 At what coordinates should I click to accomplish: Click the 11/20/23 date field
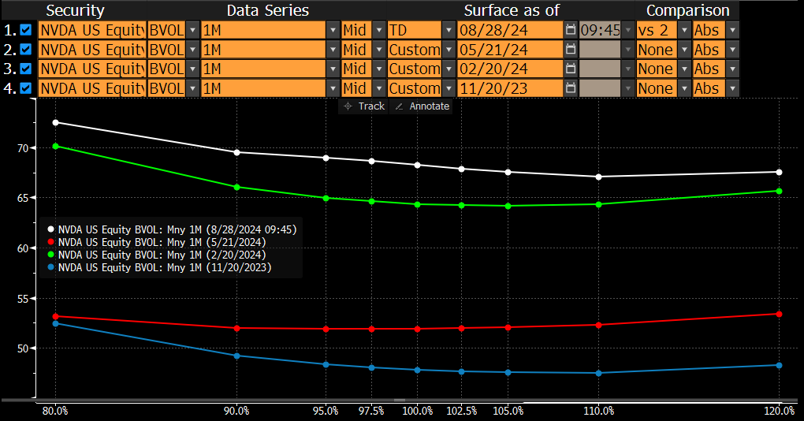[510, 88]
